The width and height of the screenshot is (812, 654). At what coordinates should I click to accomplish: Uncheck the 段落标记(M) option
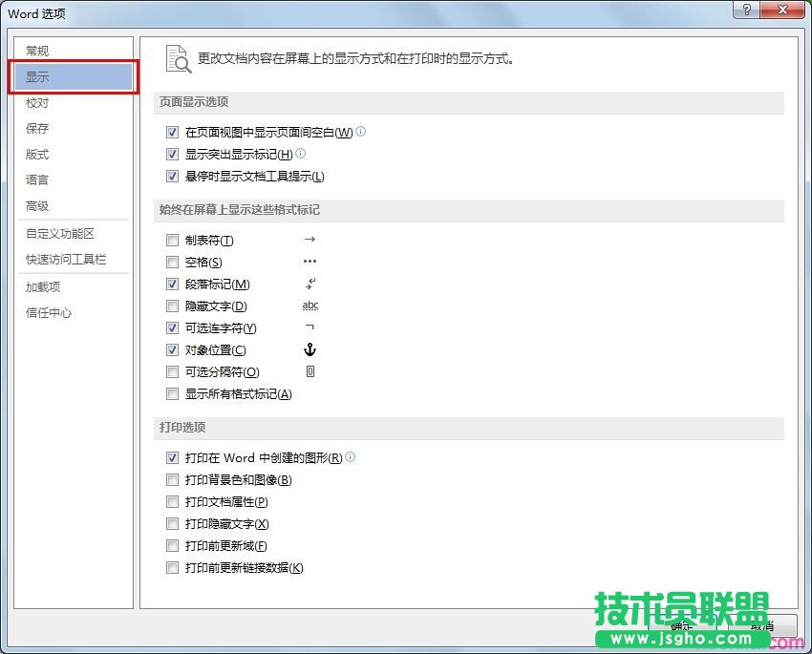pos(172,285)
